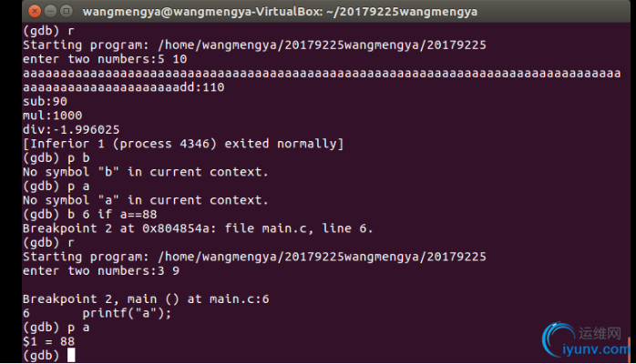The height and width of the screenshot is (364, 636).
Task: Click the "div:-1.996025" output line
Action: [71, 129]
